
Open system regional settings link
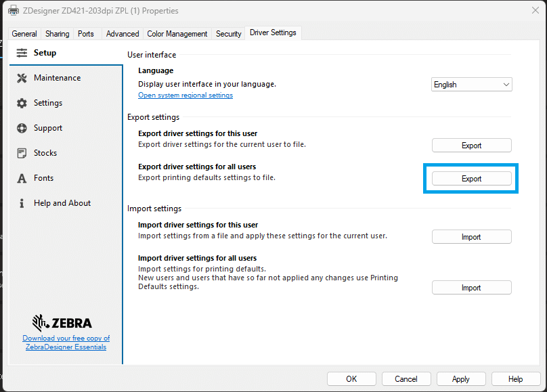pyautogui.click(x=185, y=95)
